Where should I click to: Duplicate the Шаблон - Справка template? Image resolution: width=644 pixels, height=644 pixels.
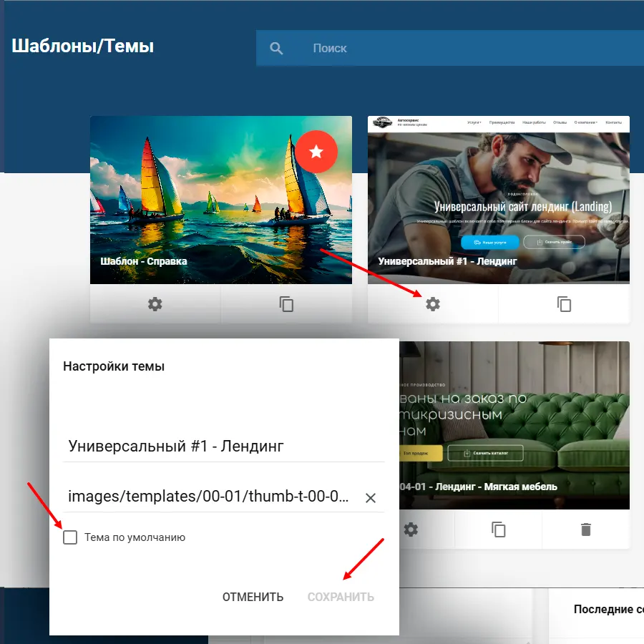pos(286,304)
